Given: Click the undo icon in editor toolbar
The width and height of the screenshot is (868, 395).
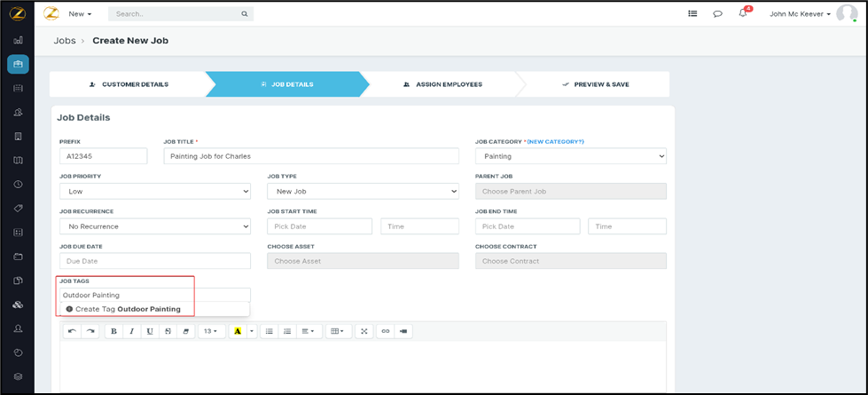Looking at the screenshot, I should click(72, 331).
